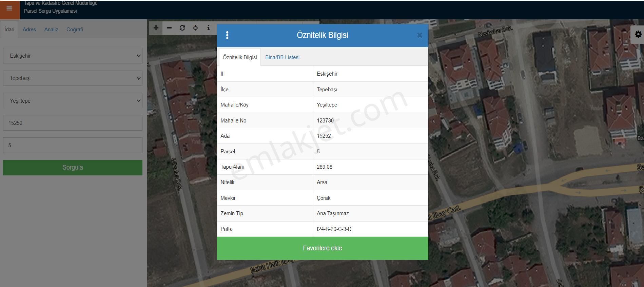Click the Tapu Alanı value 289,08
Image resolution: width=644 pixels, height=287 pixels.
[325, 167]
